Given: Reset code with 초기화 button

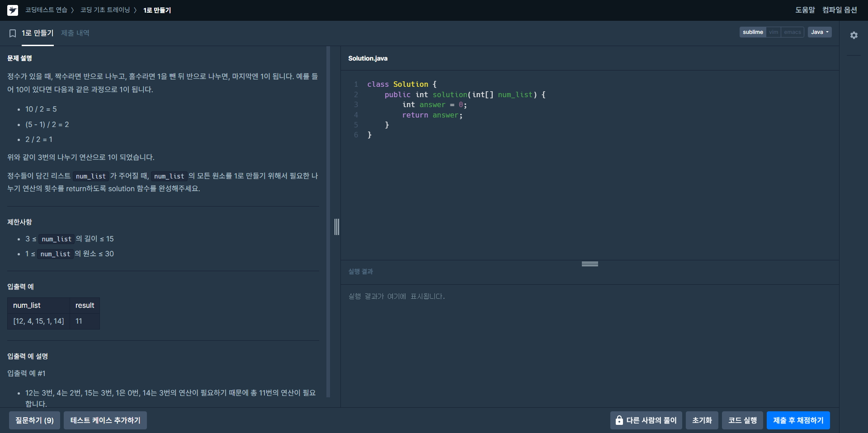Looking at the screenshot, I should point(702,420).
